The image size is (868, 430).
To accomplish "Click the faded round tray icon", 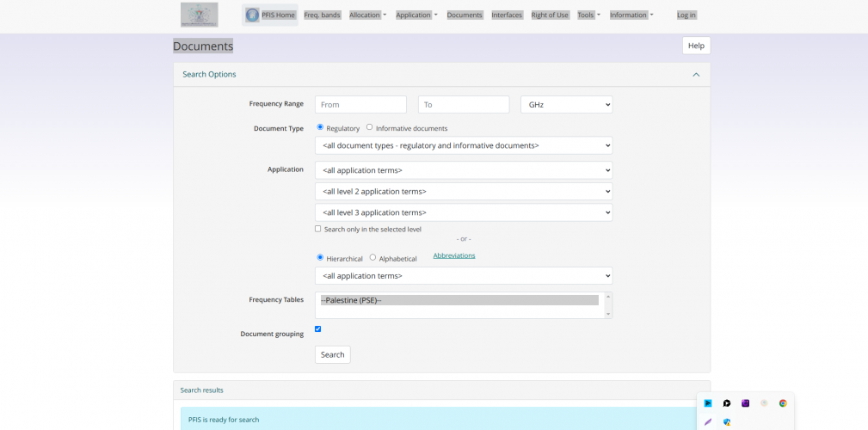I will point(765,403).
